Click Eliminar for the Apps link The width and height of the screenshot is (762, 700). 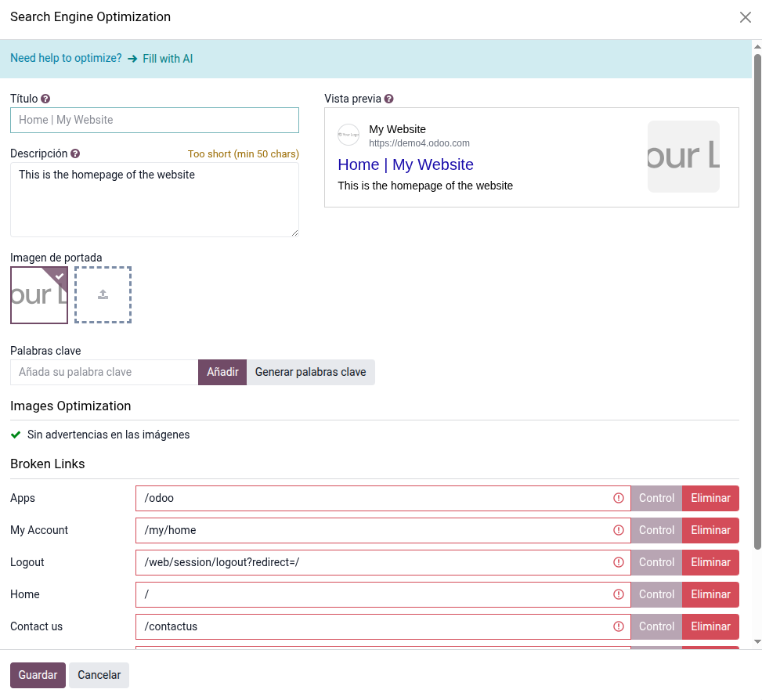[x=710, y=498]
